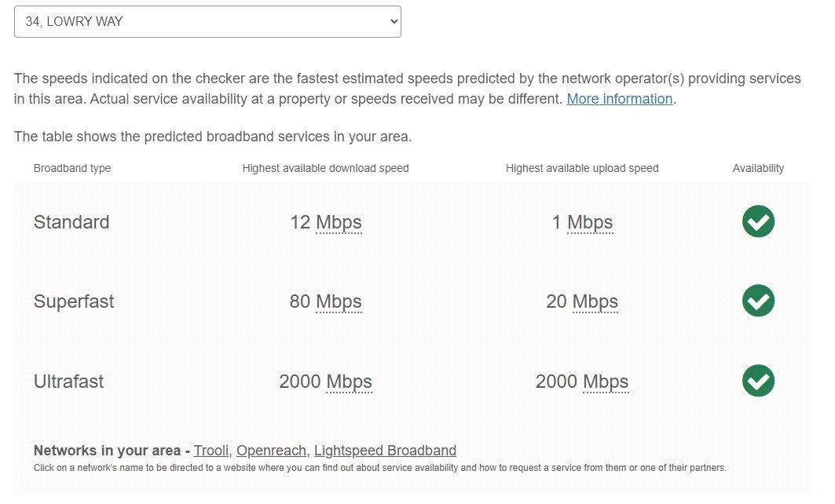The width and height of the screenshot is (835, 504).
Task: Click the Standard availability green checkmark icon
Action: click(x=758, y=221)
